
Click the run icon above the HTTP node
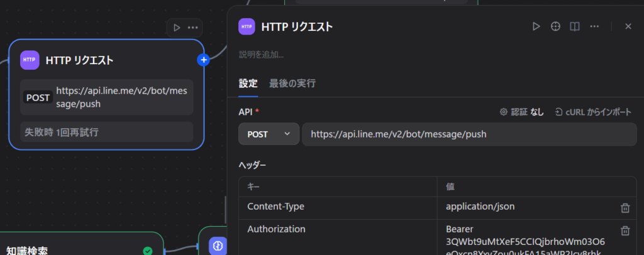pyautogui.click(x=177, y=28)
